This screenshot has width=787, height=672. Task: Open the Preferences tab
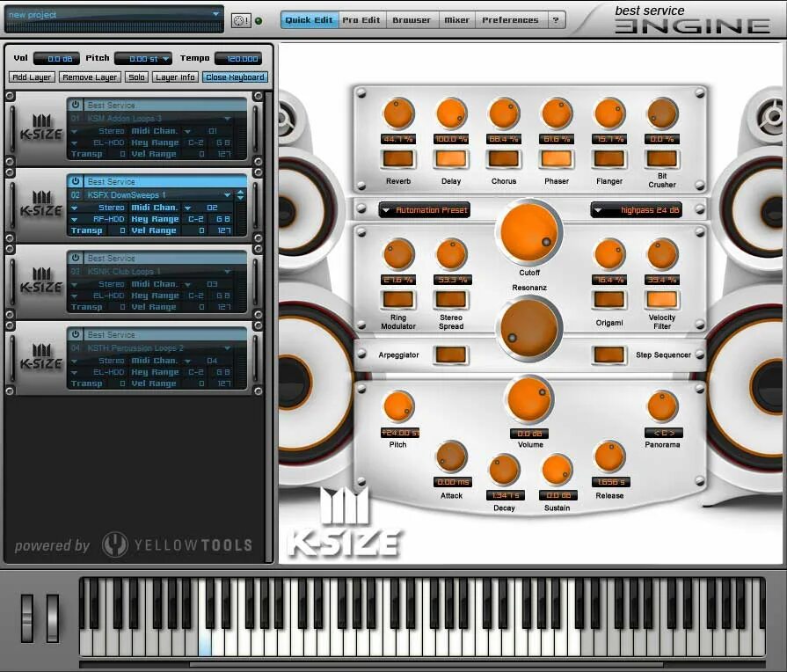tap(510, 20)
